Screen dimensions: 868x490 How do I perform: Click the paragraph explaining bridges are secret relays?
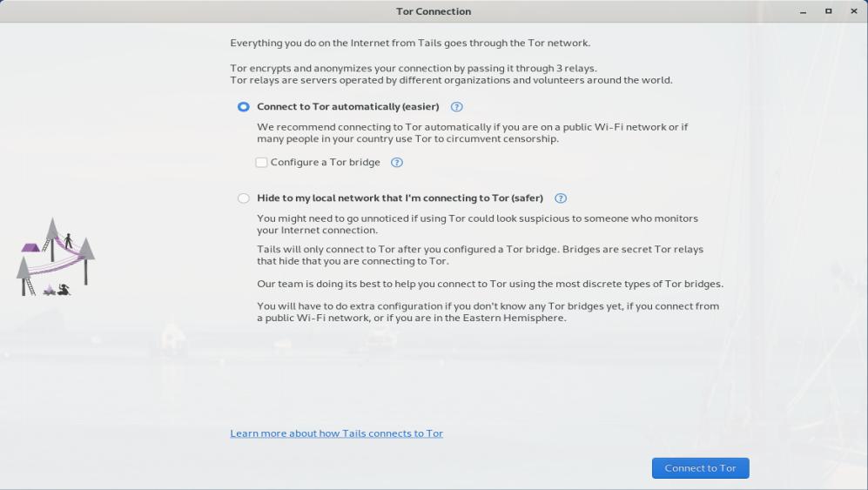[x=480, y=255]
